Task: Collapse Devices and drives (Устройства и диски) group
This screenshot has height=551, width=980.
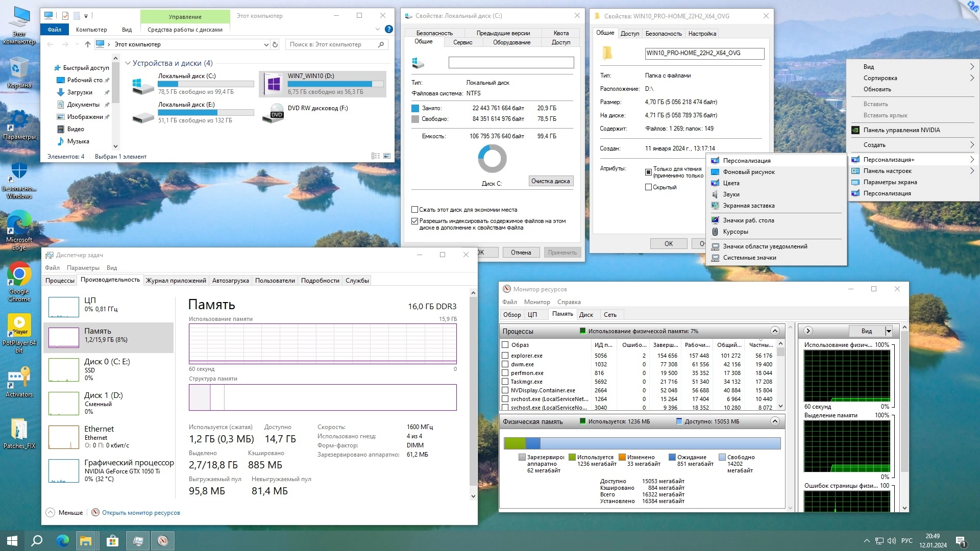Action: pyautogui.click(x=128, y=63)
